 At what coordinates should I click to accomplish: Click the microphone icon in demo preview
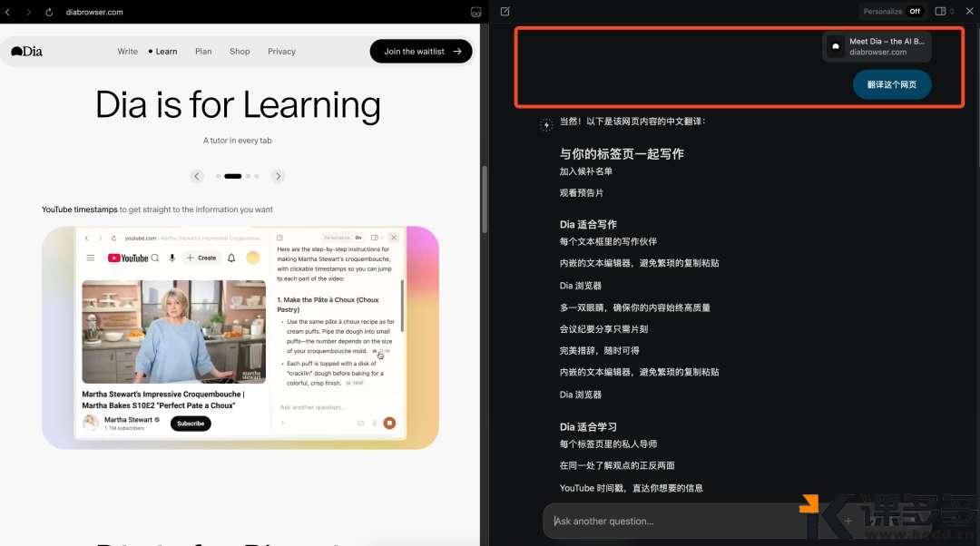click(x=171, y=258)
